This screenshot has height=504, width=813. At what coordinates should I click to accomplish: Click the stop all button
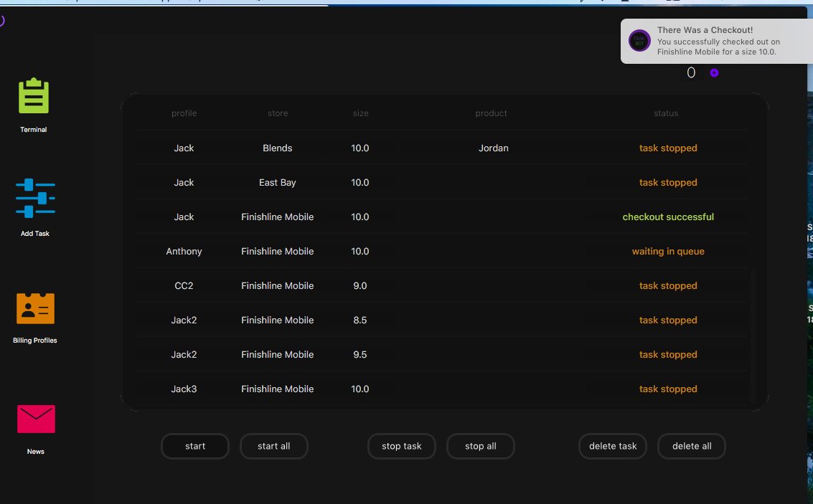(x=480, y=446)
